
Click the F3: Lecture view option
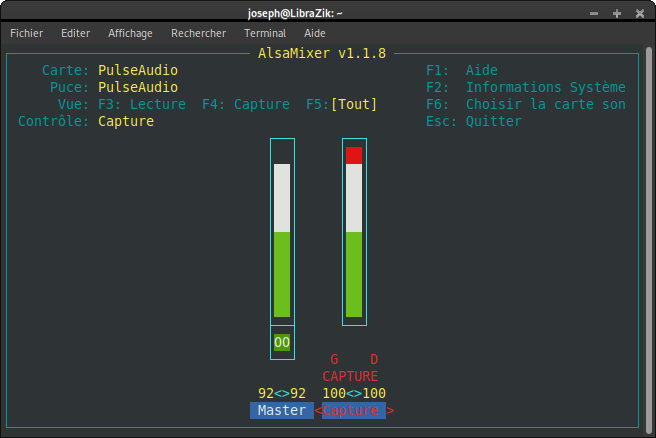[x=142, y=104]
